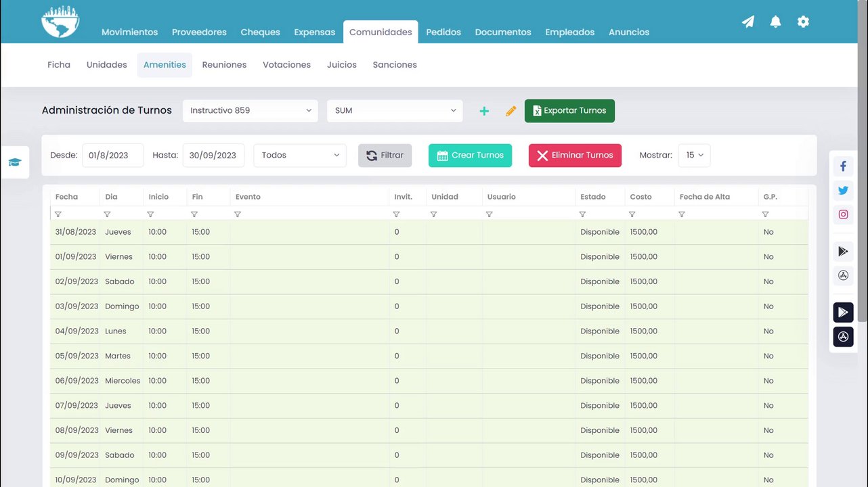This screenshot has width=868, height=487.
Task: Expand the SUM amenity dropdown
Action: (x=395, y=111)
